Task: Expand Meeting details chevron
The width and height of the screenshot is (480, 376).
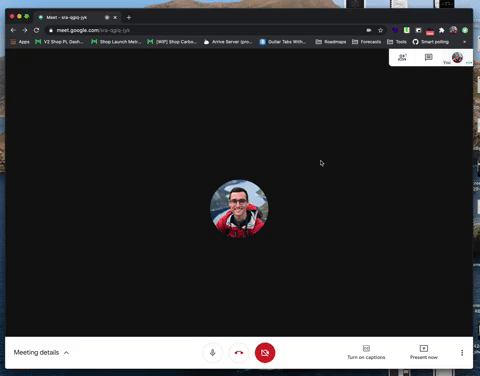Action: point(66,353)
